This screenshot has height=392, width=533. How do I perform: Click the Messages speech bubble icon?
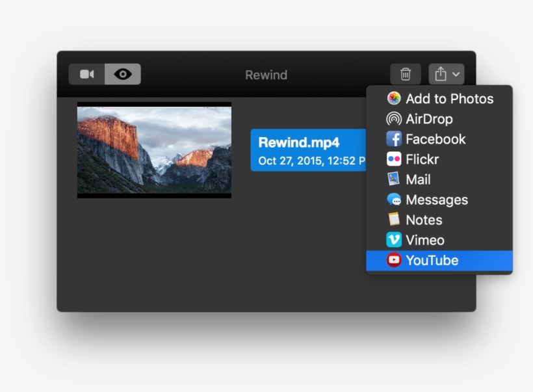(394, 200)
